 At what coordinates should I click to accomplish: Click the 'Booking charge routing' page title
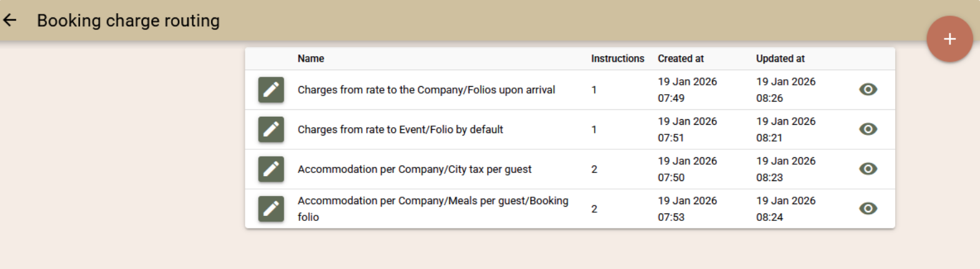coord(128,21)
